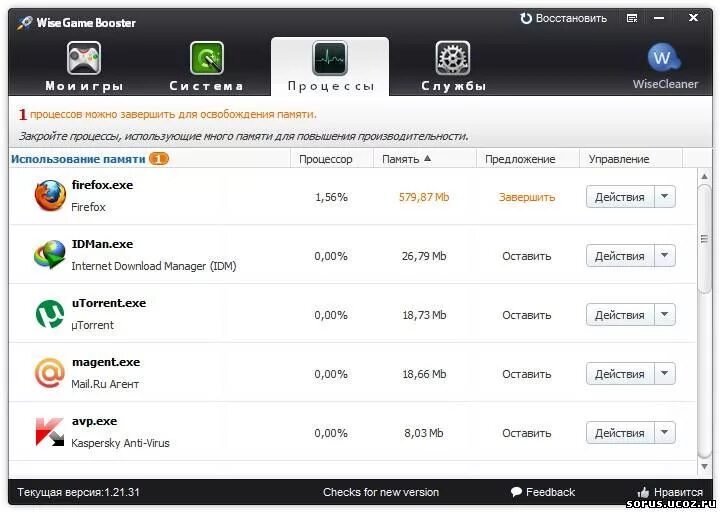
Task: Click Действия button for uTorrent.exe
Action: pyautogui.click(x=619, y=315)
